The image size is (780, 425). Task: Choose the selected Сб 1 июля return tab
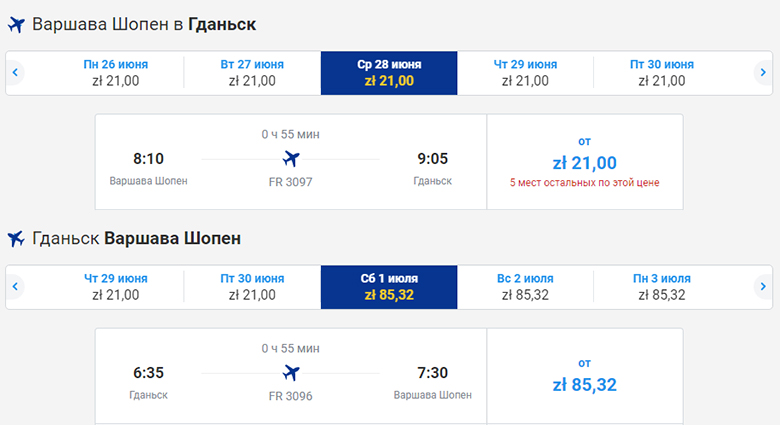pyautogui.click(x=389, y=286)
